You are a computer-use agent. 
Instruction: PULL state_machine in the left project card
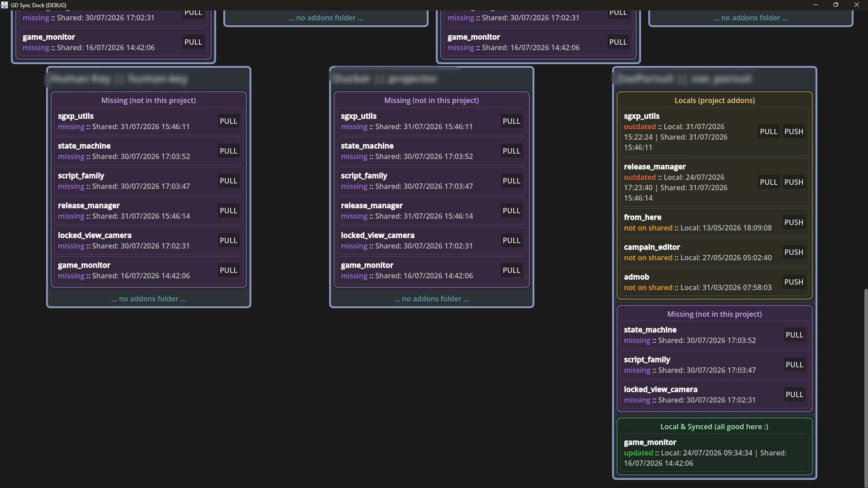228,151
